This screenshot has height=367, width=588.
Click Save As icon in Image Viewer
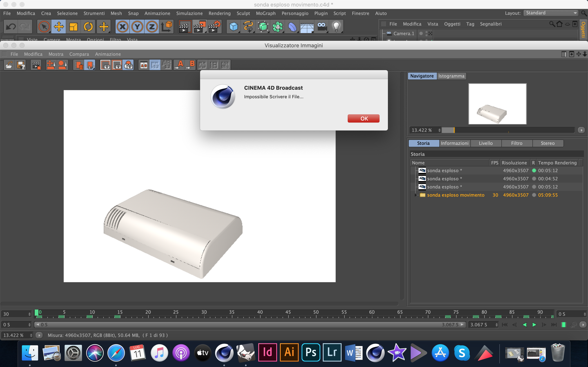click(x=21, y=65)
